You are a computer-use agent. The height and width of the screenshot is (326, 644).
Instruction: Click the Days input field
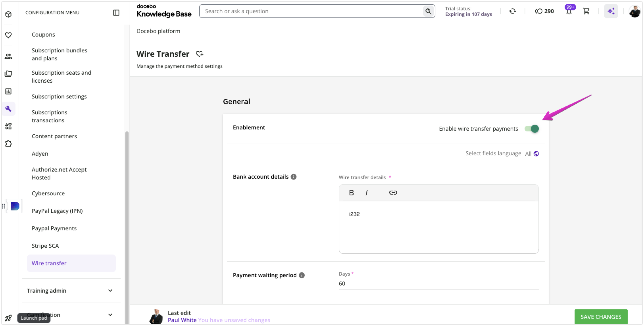click(438, 284)
